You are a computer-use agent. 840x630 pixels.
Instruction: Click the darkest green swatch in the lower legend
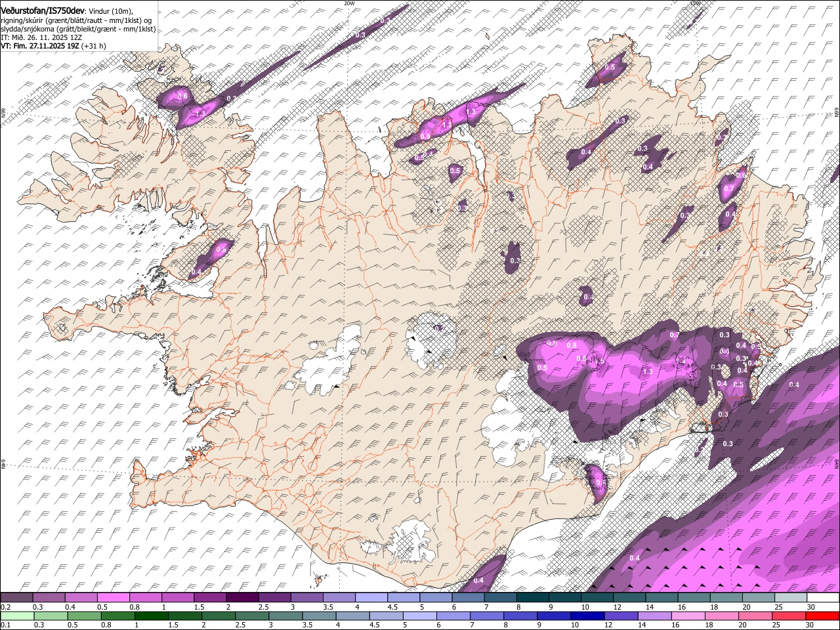click(151, 616)
